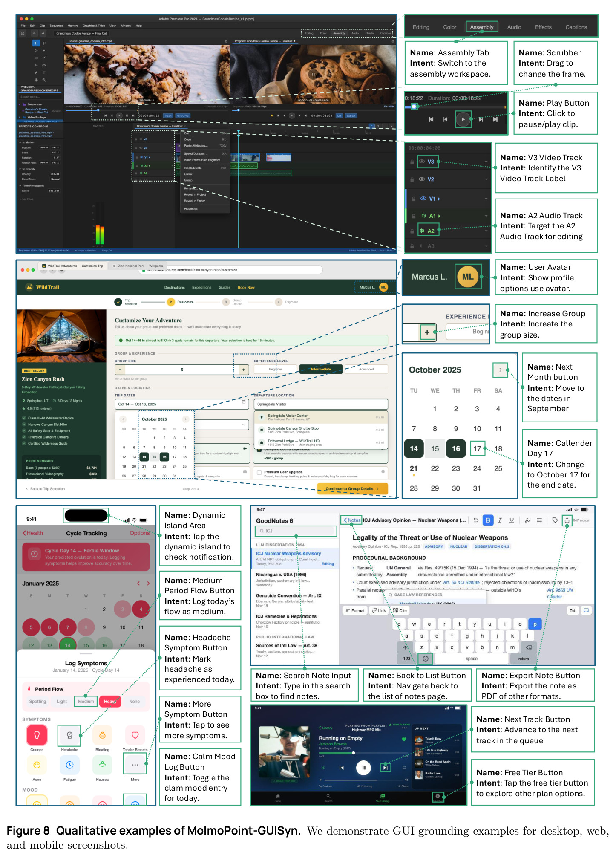Image resolution: width=616 pixels, height=858 pixels.
Task: Open Your Library tab in music app
Action: 383,798
